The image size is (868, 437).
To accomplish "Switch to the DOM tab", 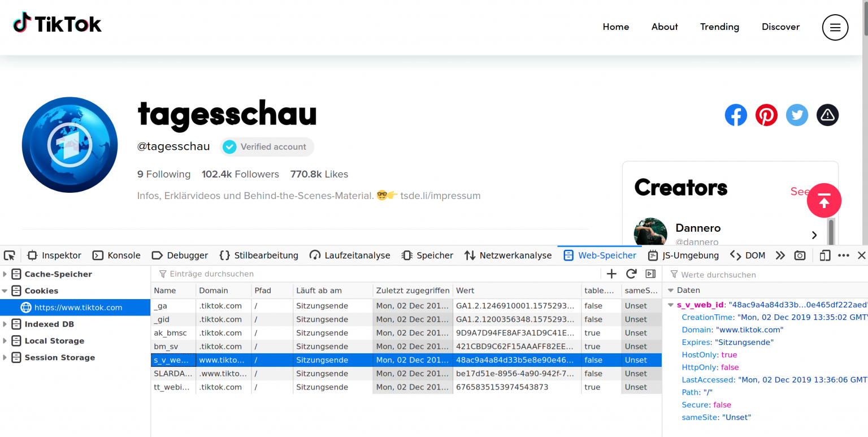I will click(x=748, y=255).
